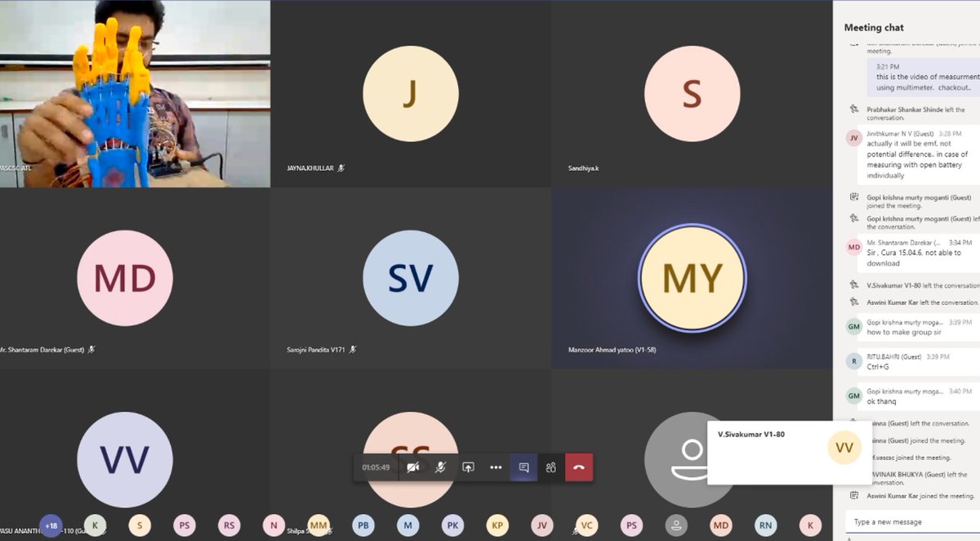Expand the +18 more participants badge
The height and width of the screenshot is (541, 980).
(x=51, y=525)
